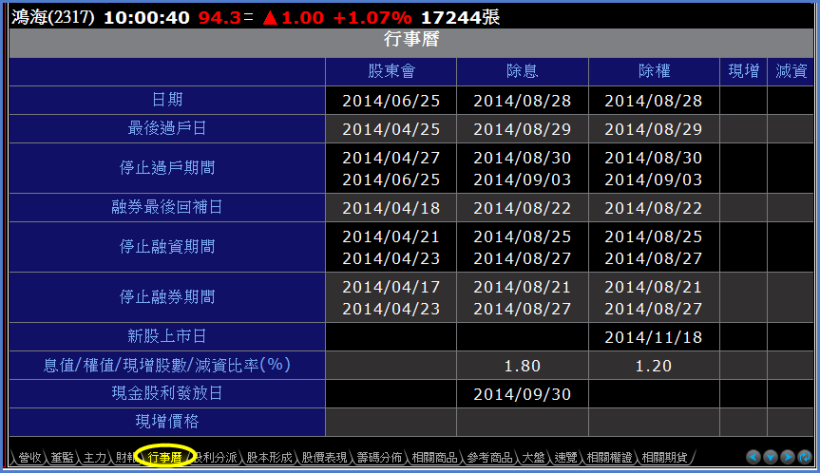820x473 pixels.
Task: Click the 停止過戶期間 row label
Action: [x=167, y=168]
